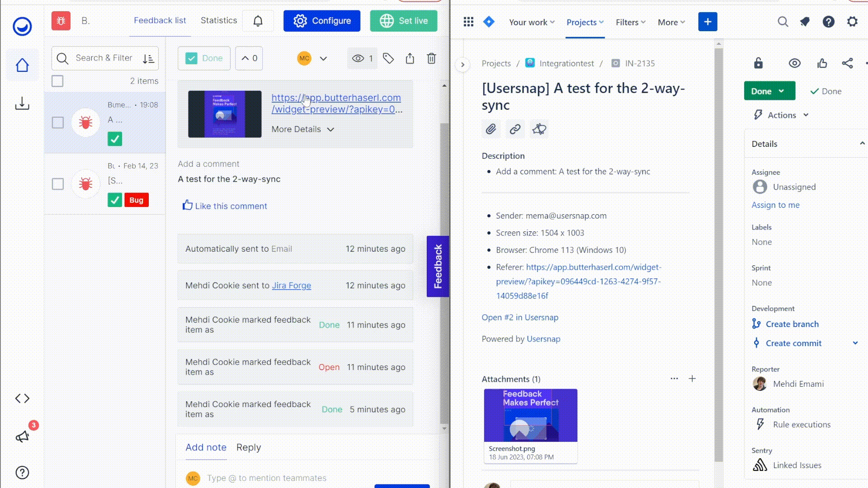Upvote the feedback item
The width and height of the screenshot is (868, 488).
pyautogui.click(x=249, y=58)
